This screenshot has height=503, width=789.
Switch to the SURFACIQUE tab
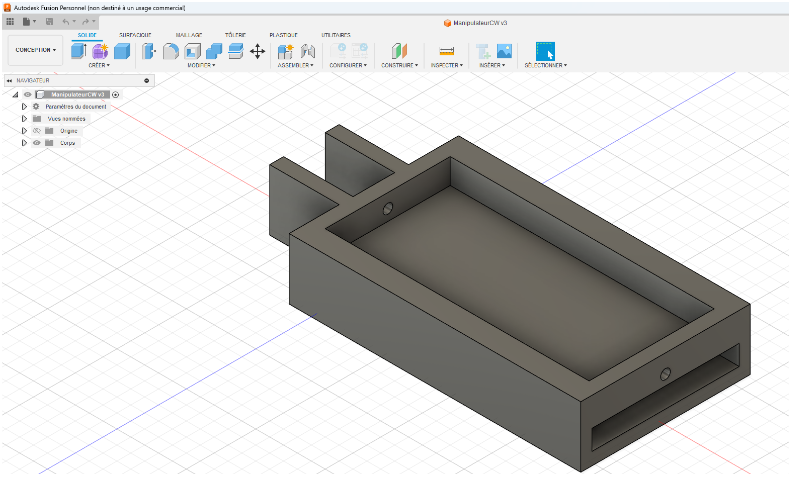pyautogui.click(x=135, y=35)
